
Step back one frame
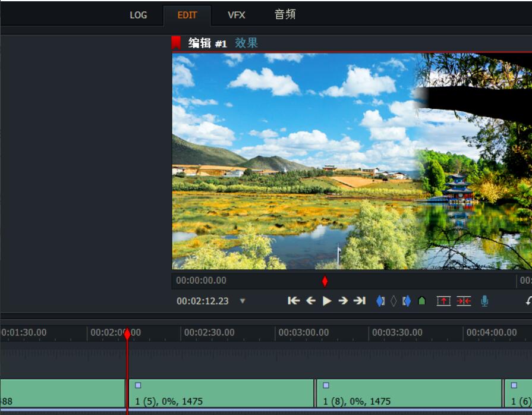point(311,301)
